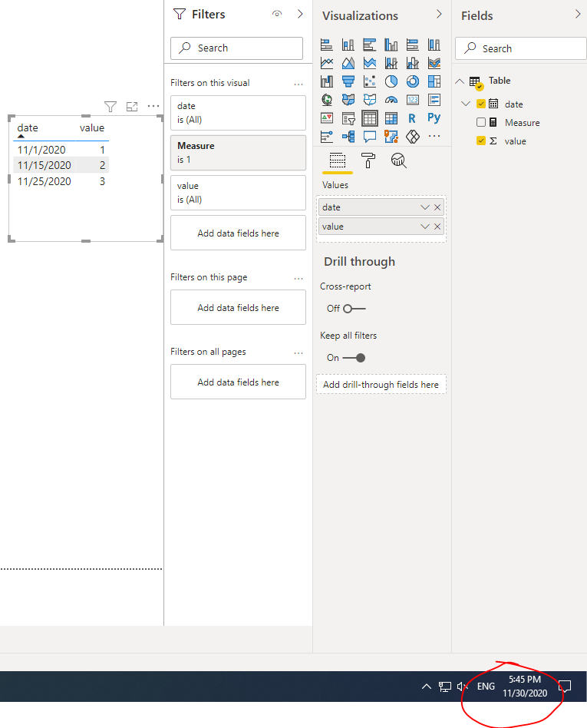Open the Format paint roller tab

[368, 160]
